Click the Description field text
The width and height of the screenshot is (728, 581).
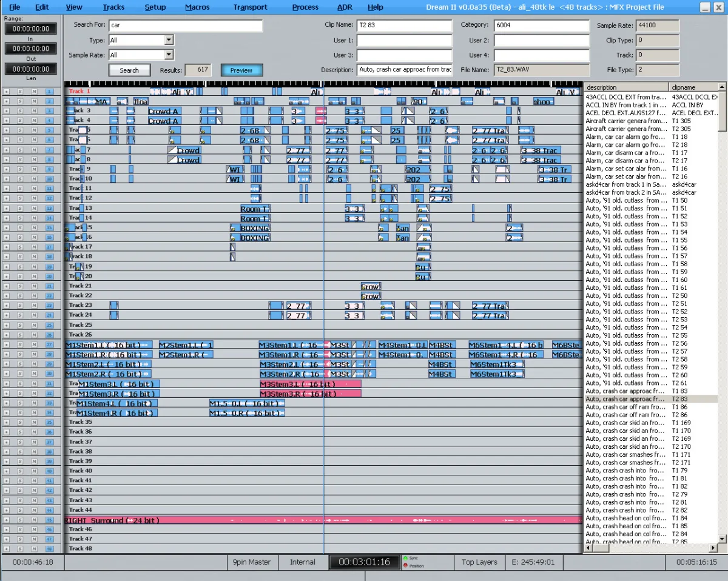405,70
